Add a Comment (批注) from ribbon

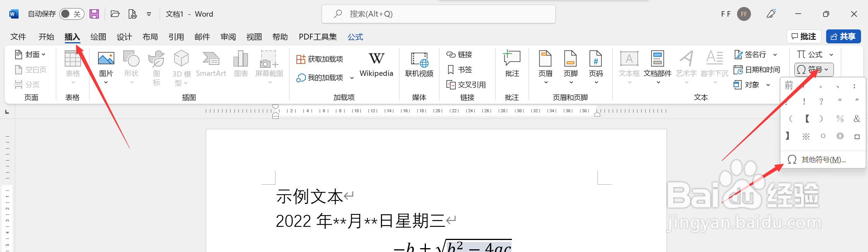click(512, 64)
